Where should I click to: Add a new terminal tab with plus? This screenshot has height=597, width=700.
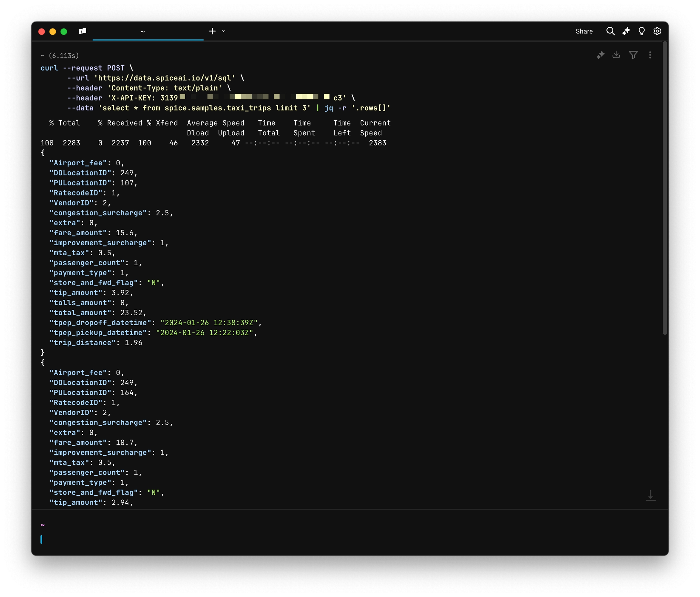pyautogui.click(x=212, y=31)
